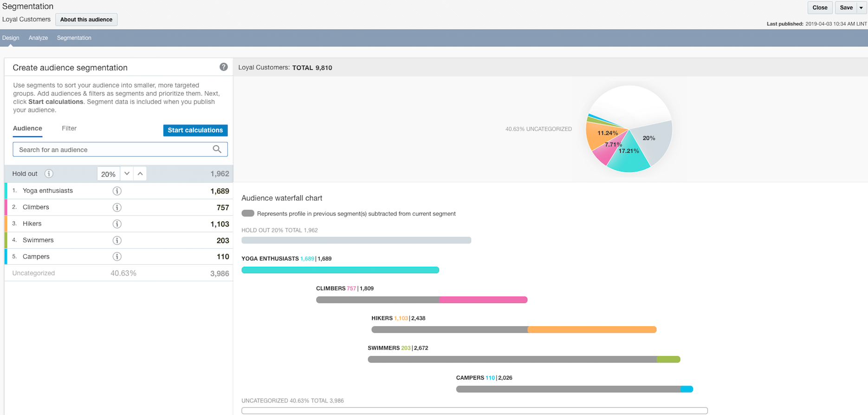Screen dimensions: 868x415
Task: Click the Save button
Action: [x=846, y=7]
